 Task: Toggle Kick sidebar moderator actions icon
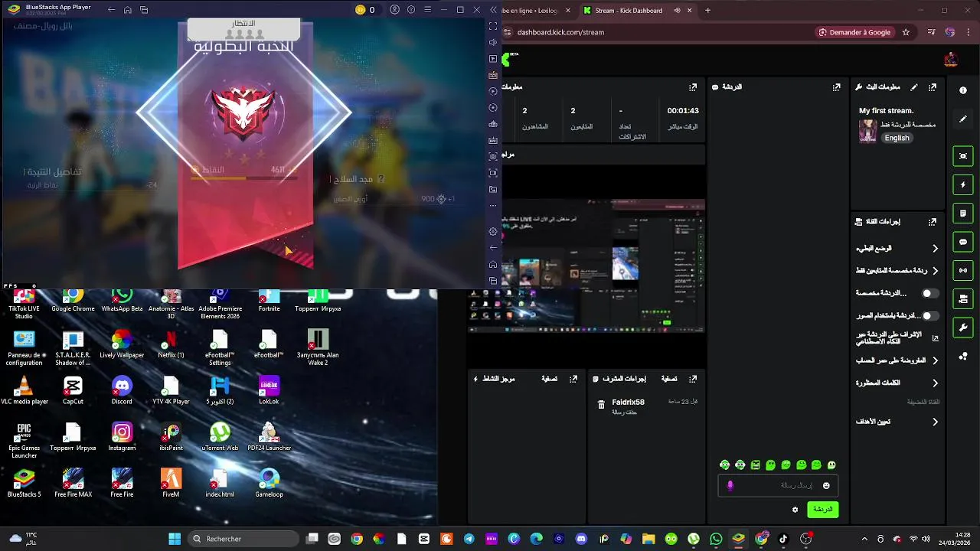(963, 298)
